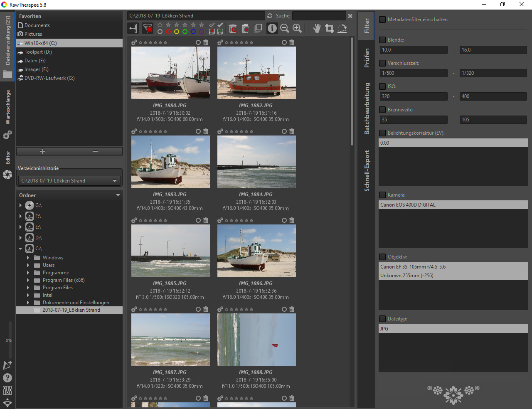532x409 pixels.
Task: Toggle image info overlay button
Action: point(272,28)
